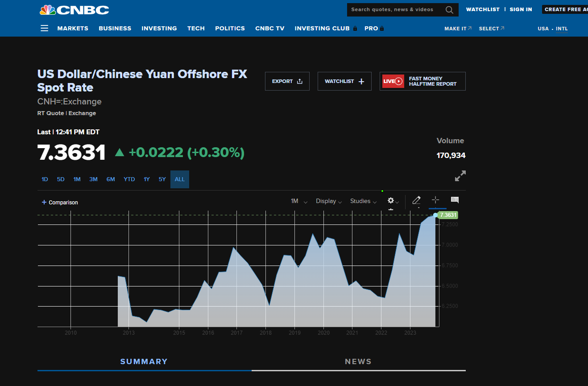Click CREATE FREE ACCOUNT button
Viewport: 588px width, 386px height.
(565, 9)
